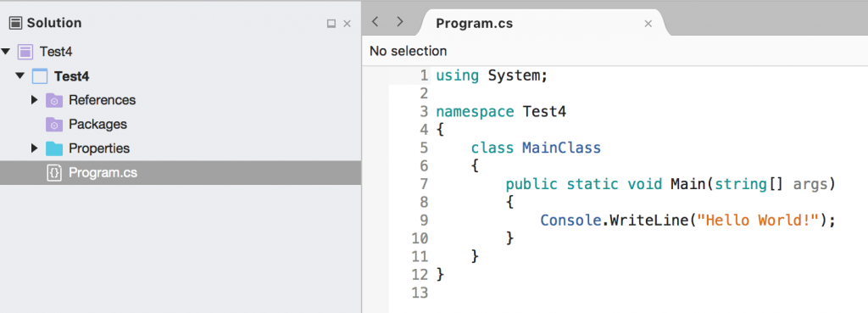Close the Solution panel
This screenshot has width=868, height=313.
click(347, 23)
